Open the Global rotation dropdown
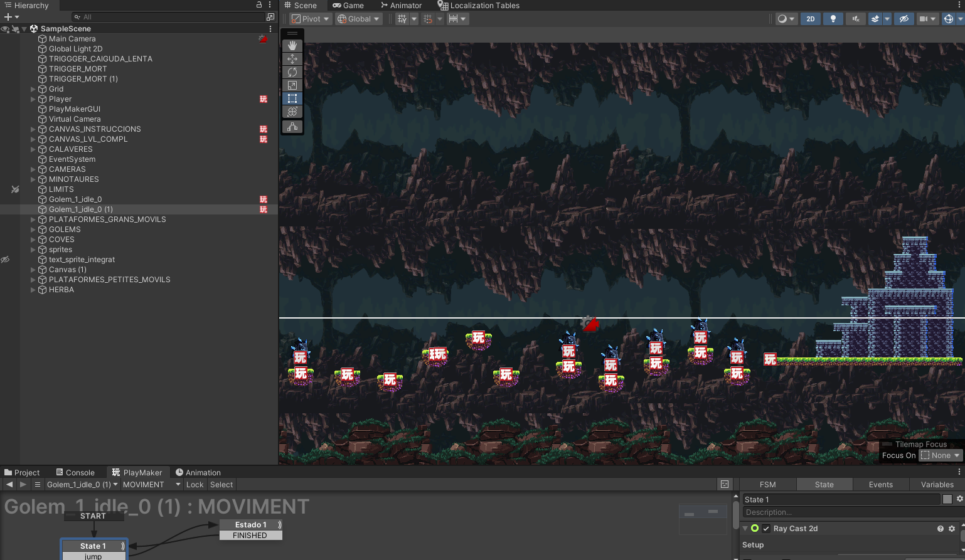The image size is (965, 560). click(x=359, y=19)
